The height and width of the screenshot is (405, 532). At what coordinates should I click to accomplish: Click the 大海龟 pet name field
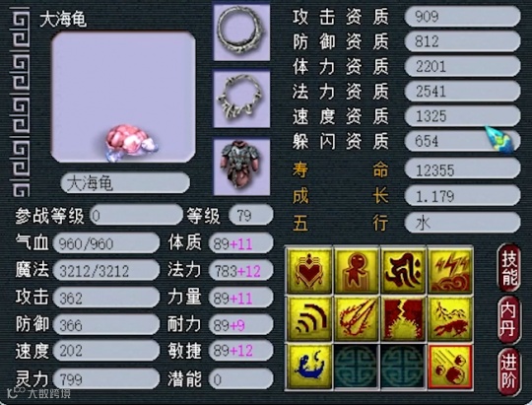pyautogui.click(x=125, y=183)
